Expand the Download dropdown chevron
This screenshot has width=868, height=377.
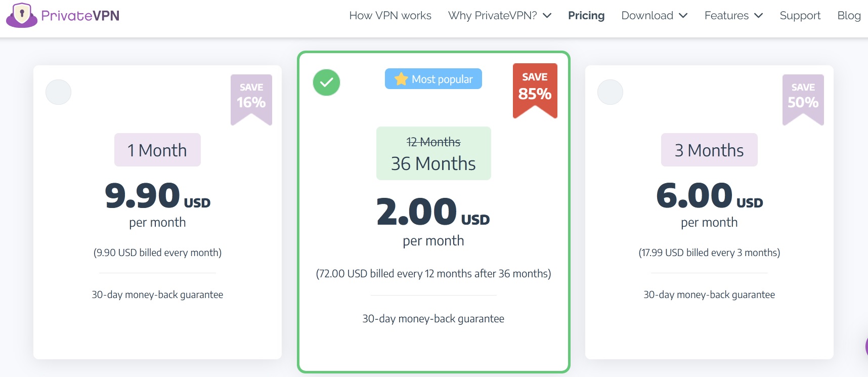point(683,16)
